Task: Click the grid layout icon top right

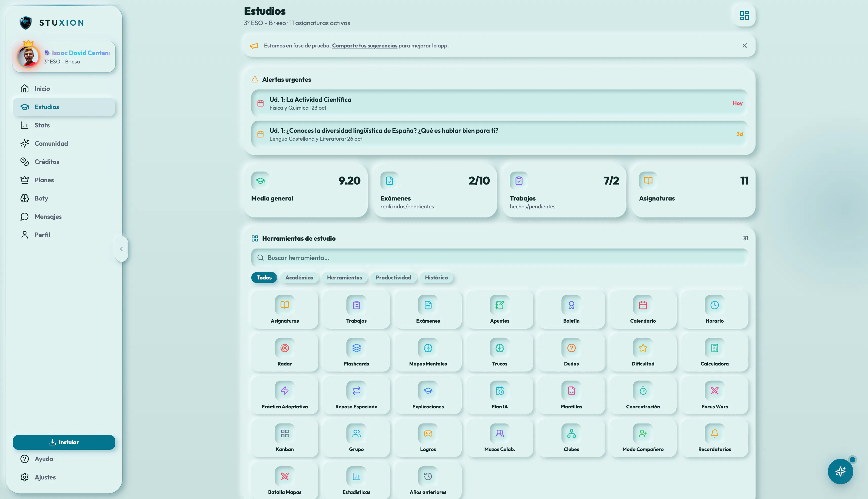Action: pyautogui.click(x=744, y=15)
